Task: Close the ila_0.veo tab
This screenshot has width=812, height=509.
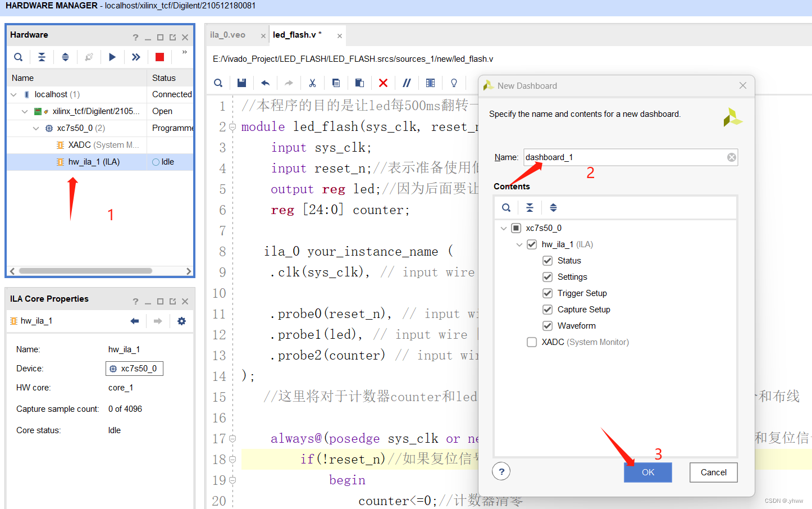Action: click(263, 36)
